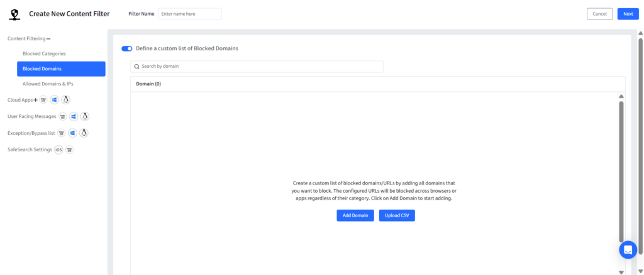Open the Exception/Bypass list section
Image resolution: width=644 pixels, height=275 pixels.
click(x=31, y=133)
